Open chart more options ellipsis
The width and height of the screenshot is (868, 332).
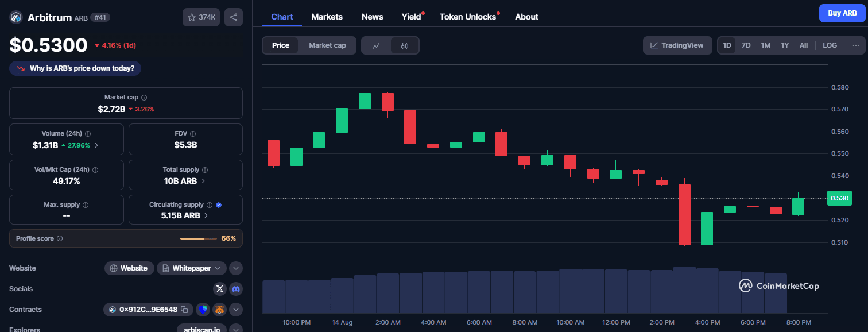856,45
